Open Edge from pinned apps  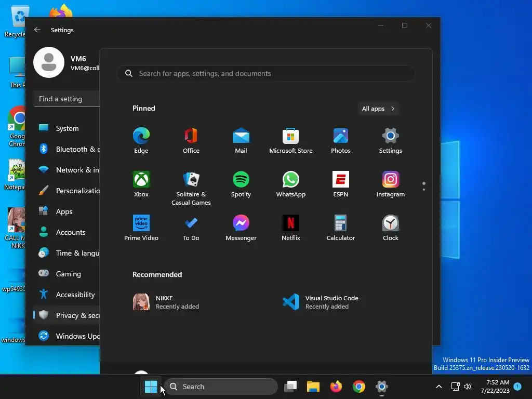click(x=141, y=140)
